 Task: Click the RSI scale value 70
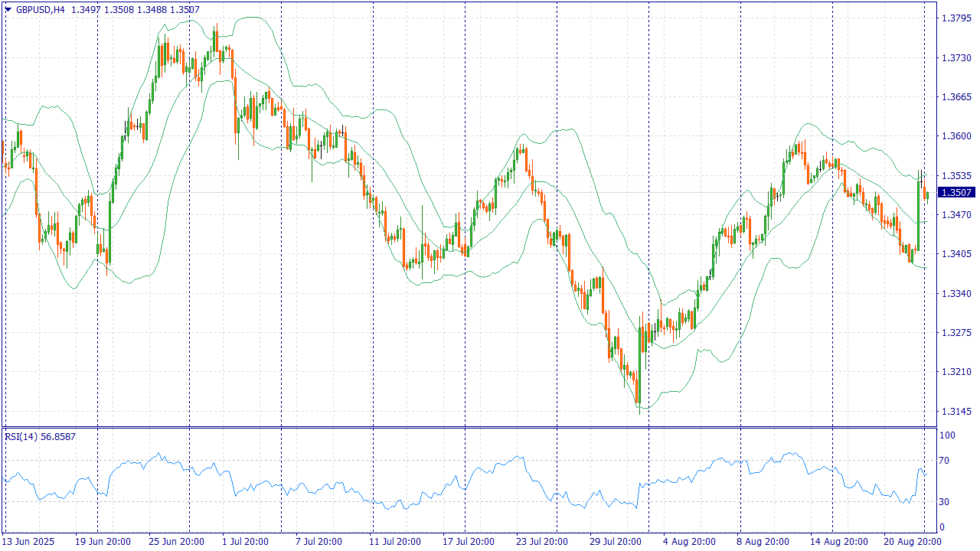[946, 461]
